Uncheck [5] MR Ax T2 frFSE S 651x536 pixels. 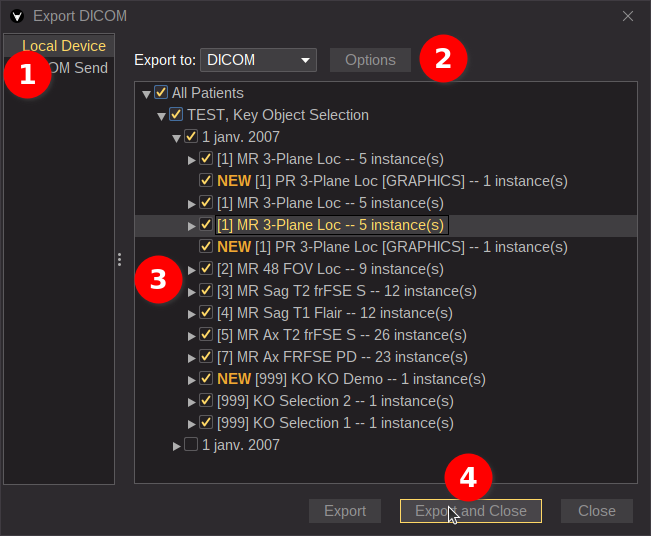click(x=206, y=334)
